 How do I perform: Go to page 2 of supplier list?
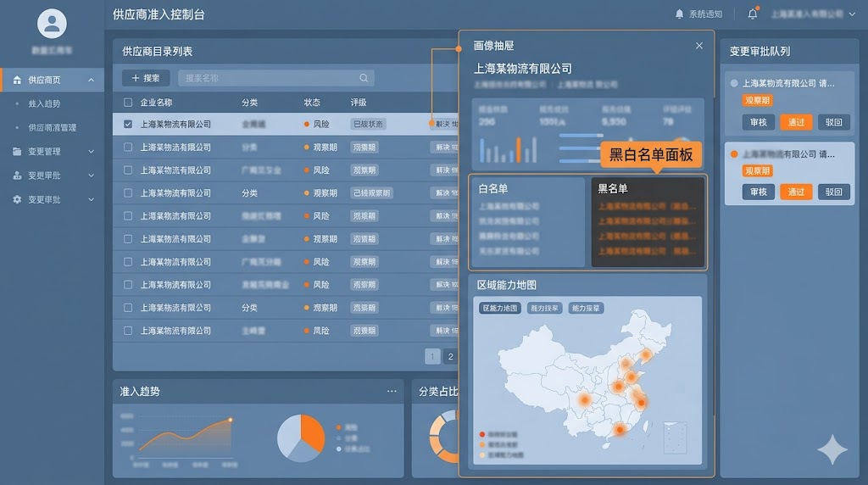click(451, 356)
